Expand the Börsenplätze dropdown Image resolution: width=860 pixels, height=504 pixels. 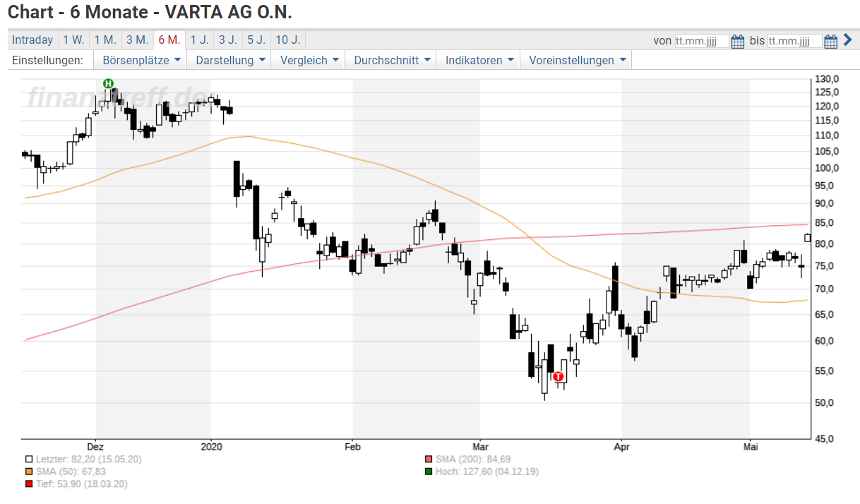click(141, 60)
